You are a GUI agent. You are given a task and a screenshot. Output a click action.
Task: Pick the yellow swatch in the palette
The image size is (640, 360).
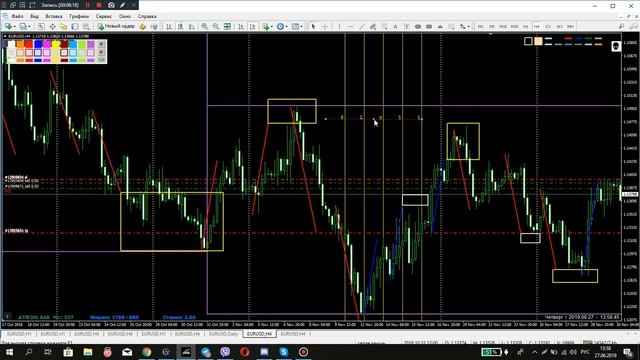tap(56, 44)
